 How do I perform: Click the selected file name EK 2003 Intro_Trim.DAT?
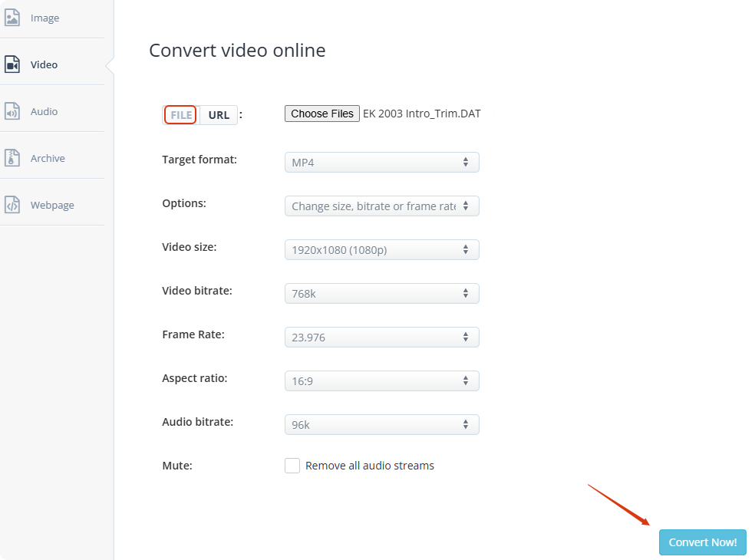click(422, 114)
